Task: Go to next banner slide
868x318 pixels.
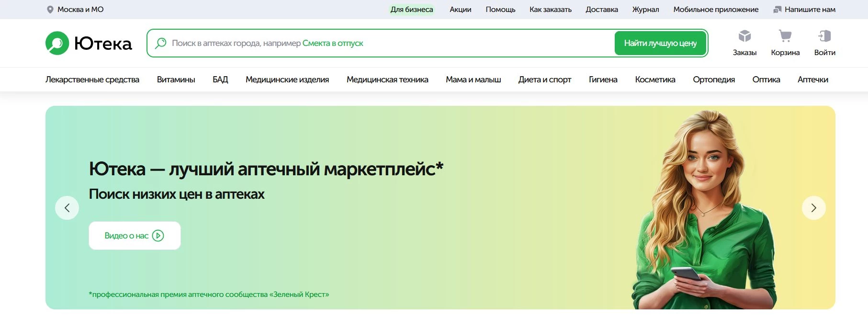Action: 814,208
